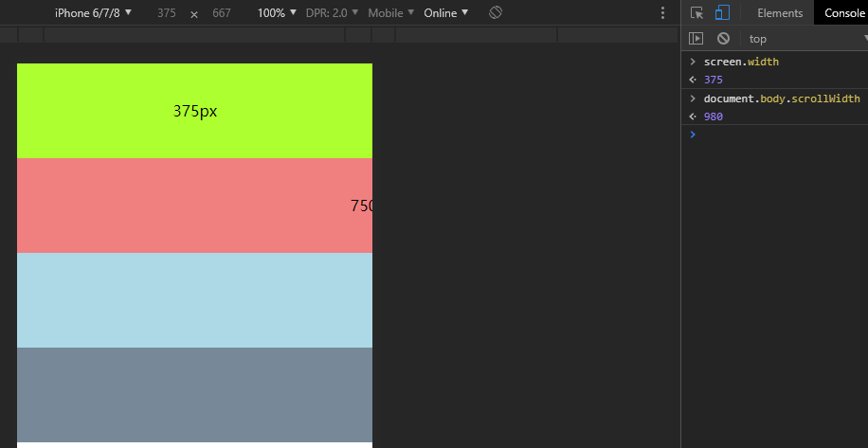Click the 980 console output value
Image resolution: width=868 pixels, height=448 pixels.
pos(713,116)
